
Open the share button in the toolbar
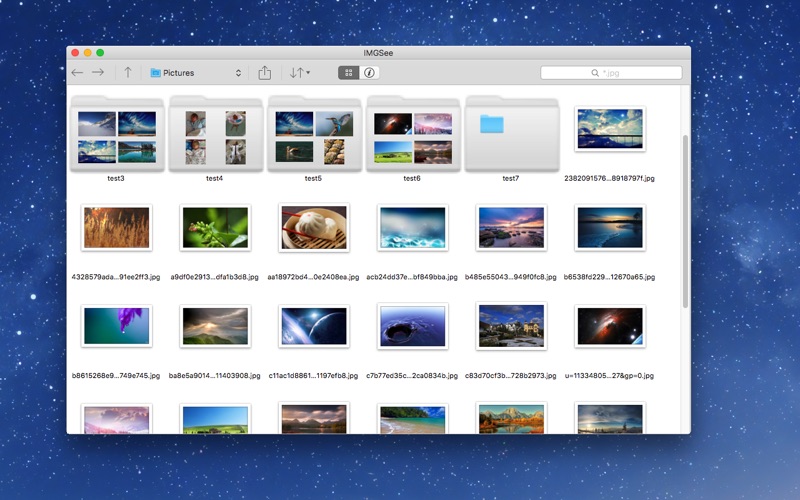click(264, 72)
